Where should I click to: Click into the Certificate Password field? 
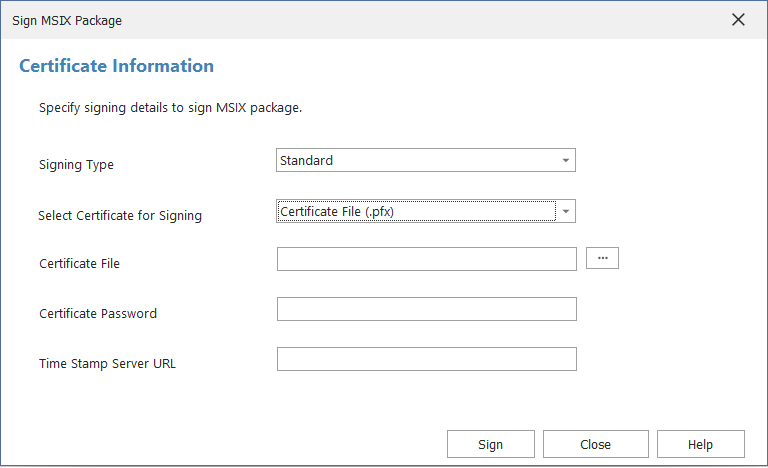[x=426, y=309]
